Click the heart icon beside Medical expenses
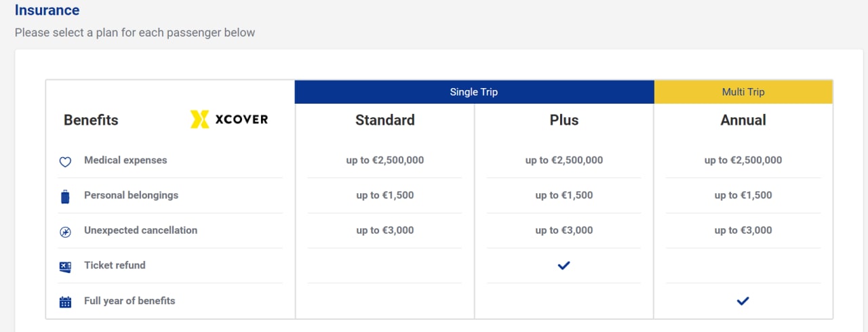This screenshot has width=868, height=332. 65,162
